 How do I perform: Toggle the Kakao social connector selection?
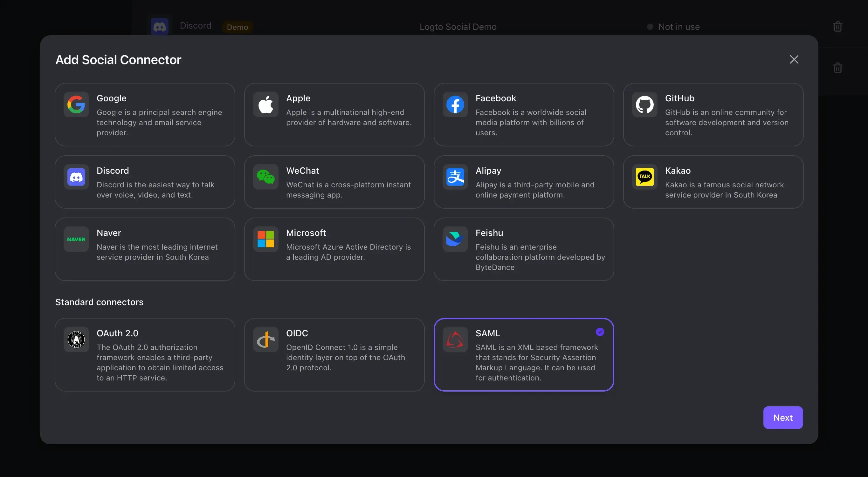pos(713,182)
